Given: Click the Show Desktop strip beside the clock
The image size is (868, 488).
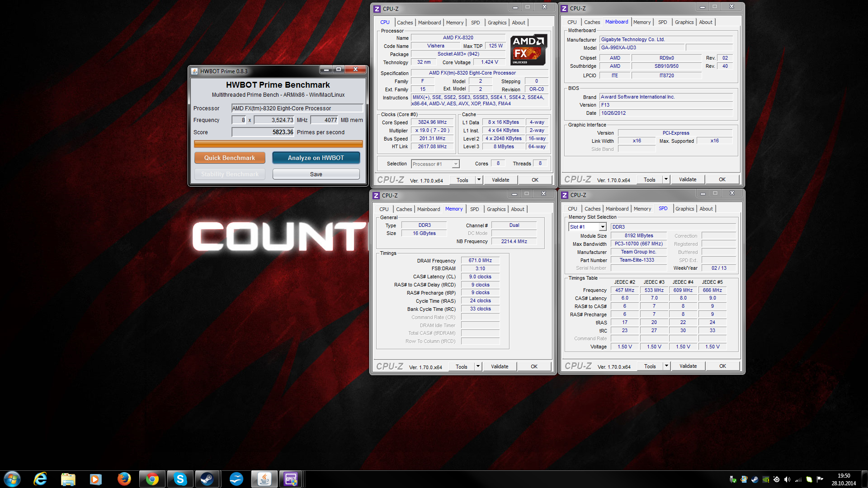Looking at the screenshot, I should click(x=864, y=479).
